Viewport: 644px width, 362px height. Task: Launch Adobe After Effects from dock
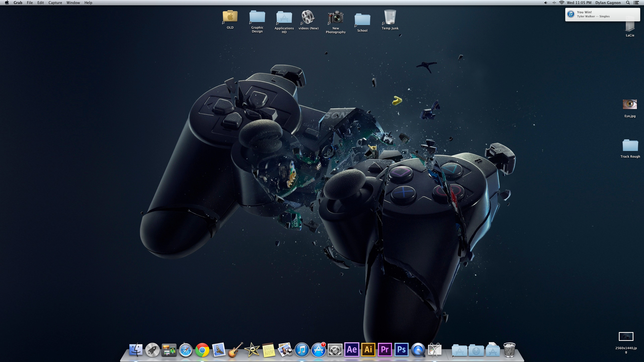(x=352, y=349)
